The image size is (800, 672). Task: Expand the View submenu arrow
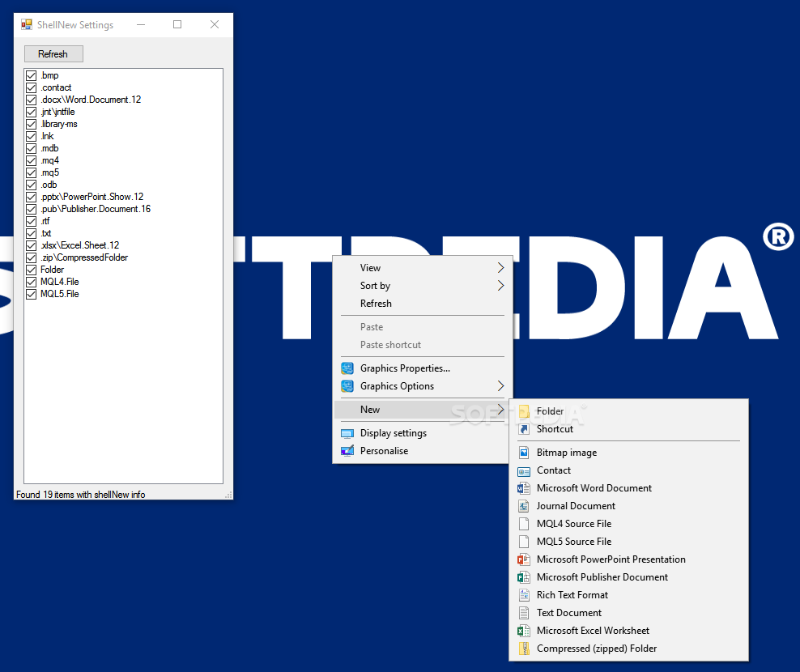(500, 268)
